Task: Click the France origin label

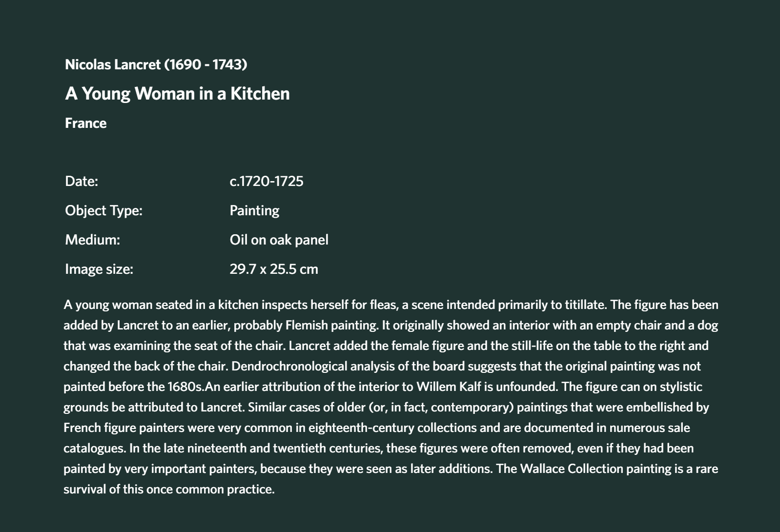Action: pos(85,123)
